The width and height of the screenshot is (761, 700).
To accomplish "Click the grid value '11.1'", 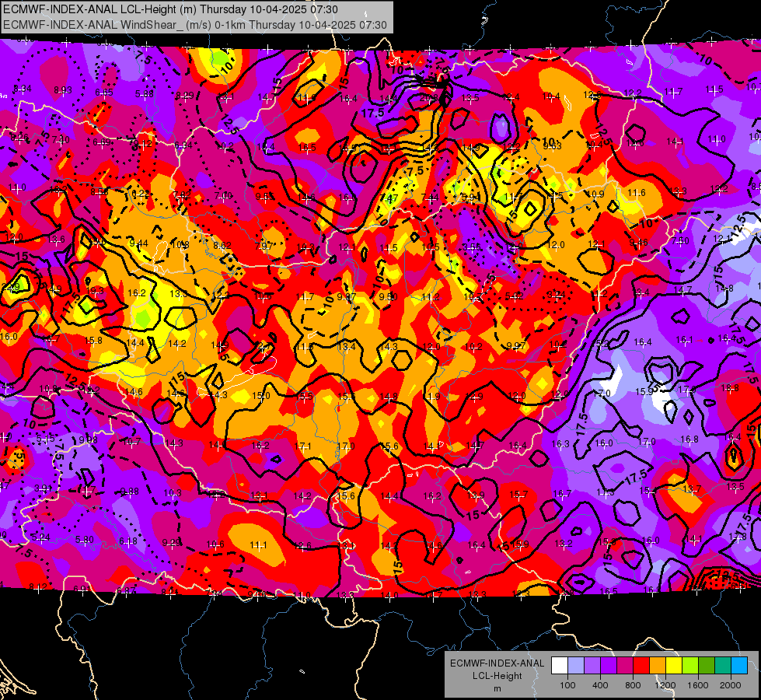I will tap(258, 545).
